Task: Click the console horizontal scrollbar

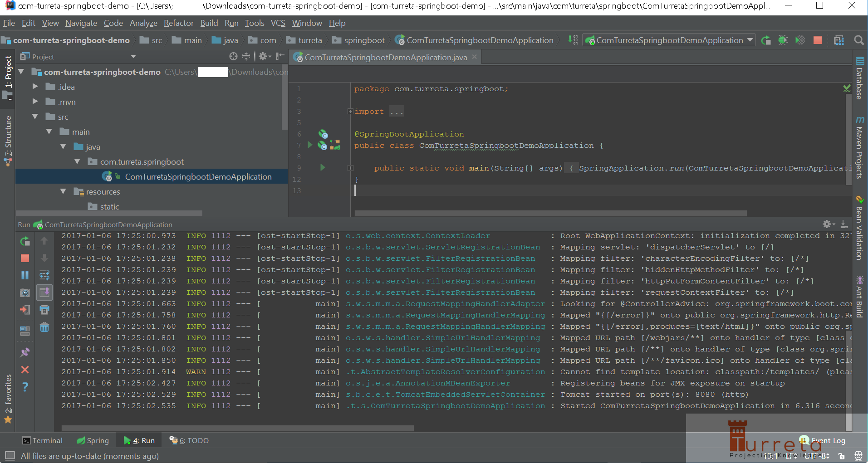Action: coord(238,428)
